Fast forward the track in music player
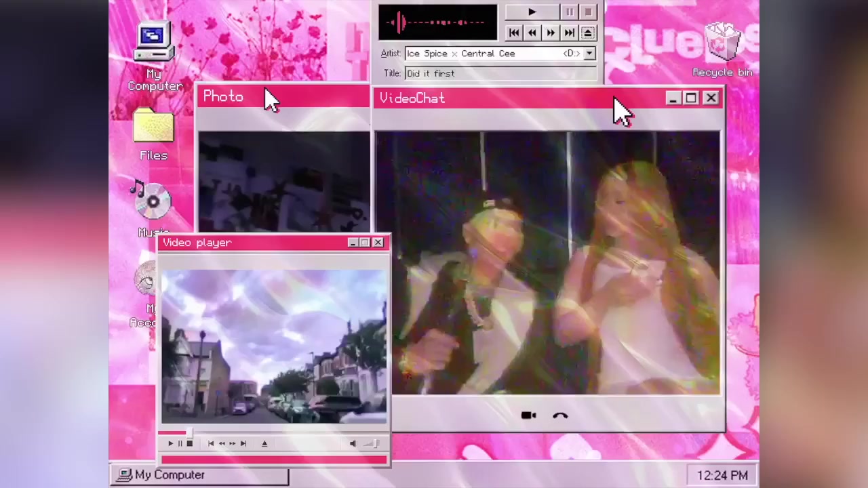 pos(551,33)
